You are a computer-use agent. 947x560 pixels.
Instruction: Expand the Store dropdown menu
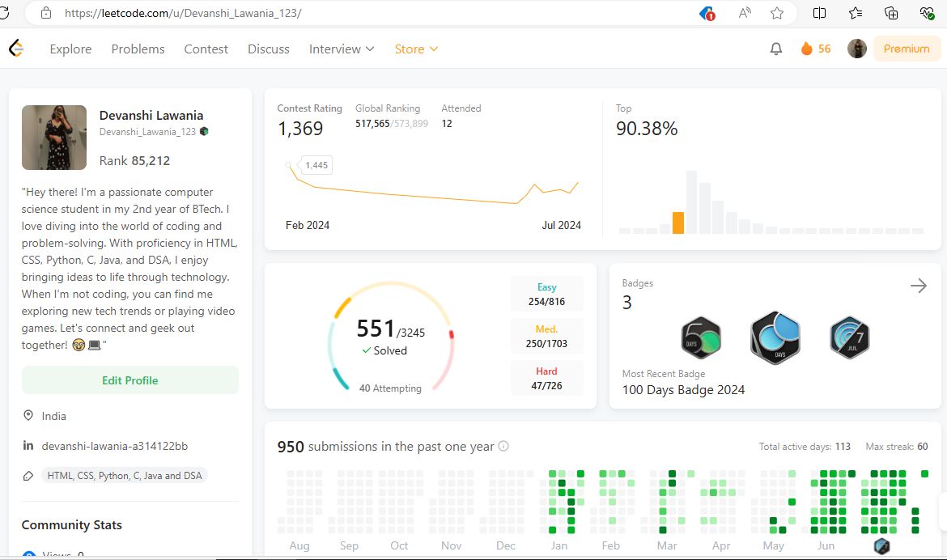click(416, 49)
